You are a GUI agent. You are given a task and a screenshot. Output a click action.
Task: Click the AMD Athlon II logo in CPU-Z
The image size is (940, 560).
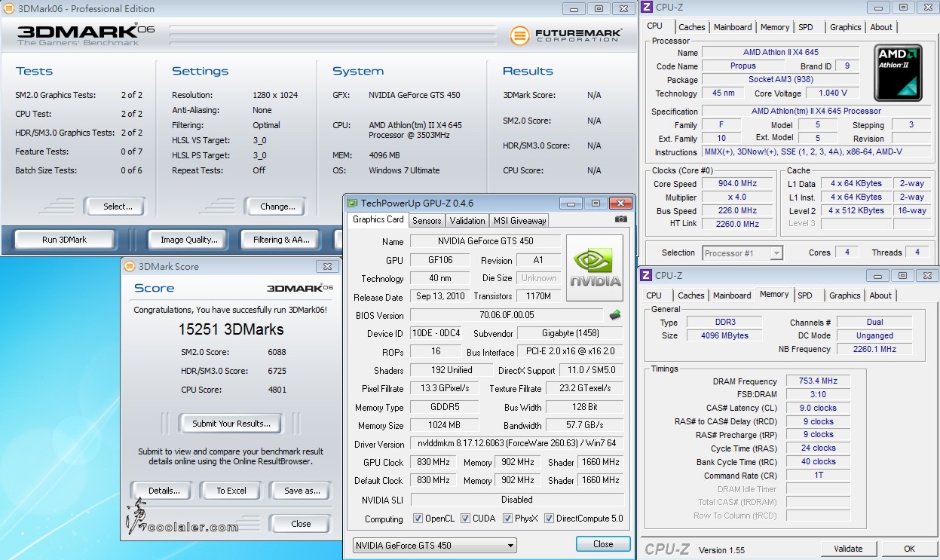pos(898,72)
